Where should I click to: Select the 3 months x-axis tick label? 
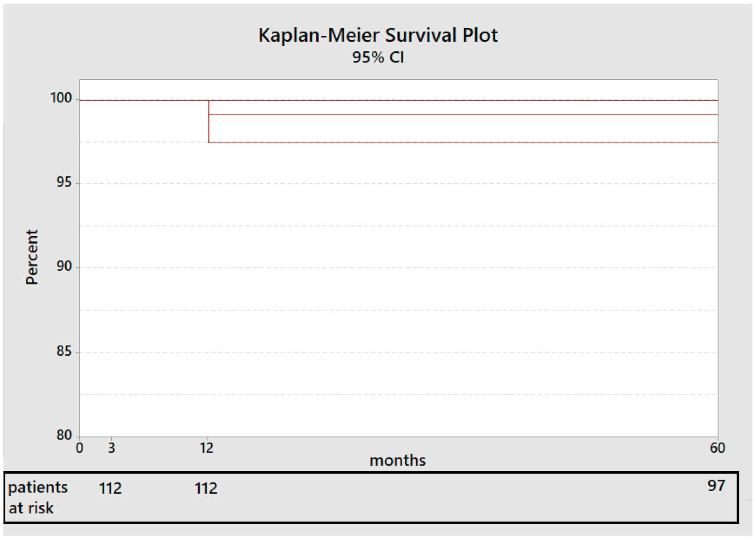coord(111,448)
